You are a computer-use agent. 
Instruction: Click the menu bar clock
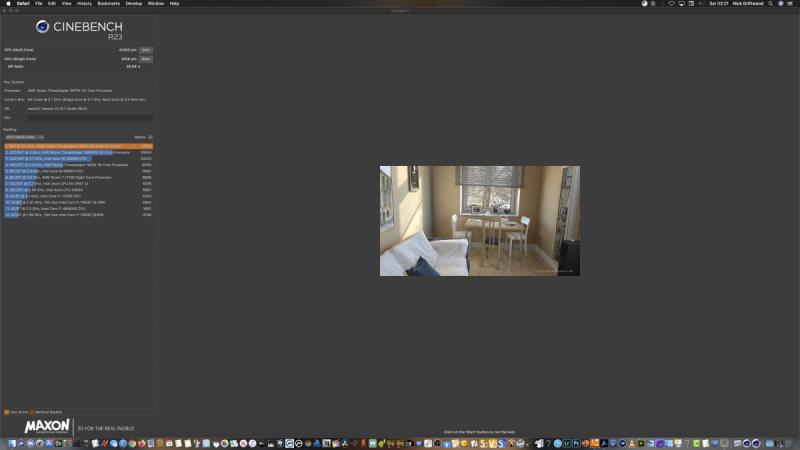click(x=717, y=4)
